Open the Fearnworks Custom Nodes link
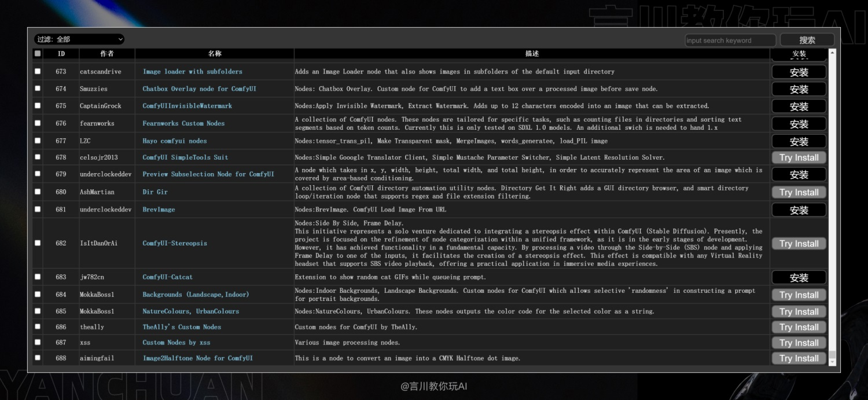This screenshot has width=868, height=400. pyautogui.click(x=183, y=123)
